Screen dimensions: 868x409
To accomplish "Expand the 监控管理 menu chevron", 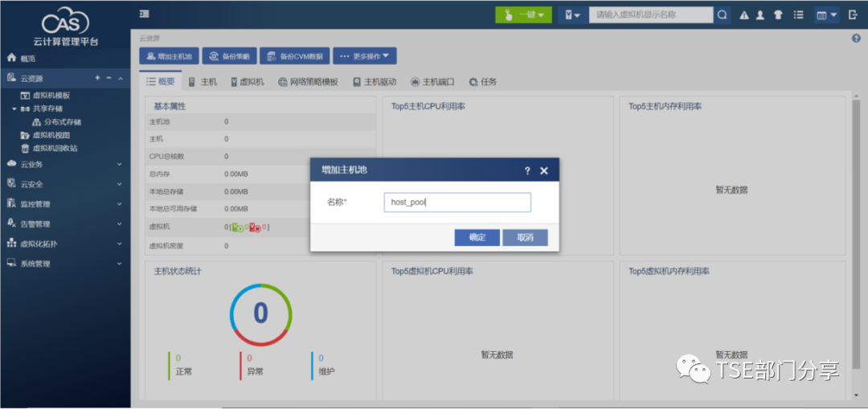I will (120, 204).
